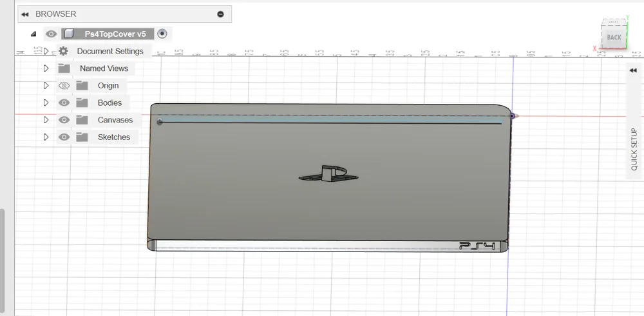Hide the Bodies folder
The height and width of the screenshot is (316, 644).
pos(64,103)
